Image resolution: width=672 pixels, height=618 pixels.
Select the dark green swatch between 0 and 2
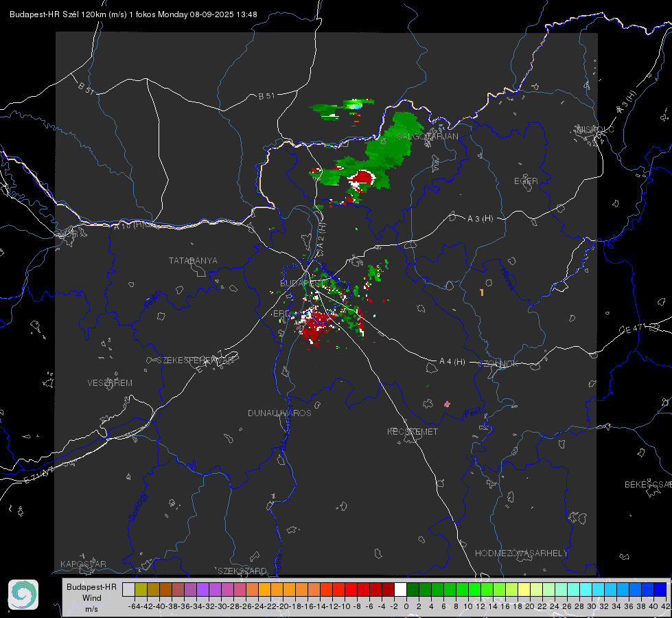413,589
